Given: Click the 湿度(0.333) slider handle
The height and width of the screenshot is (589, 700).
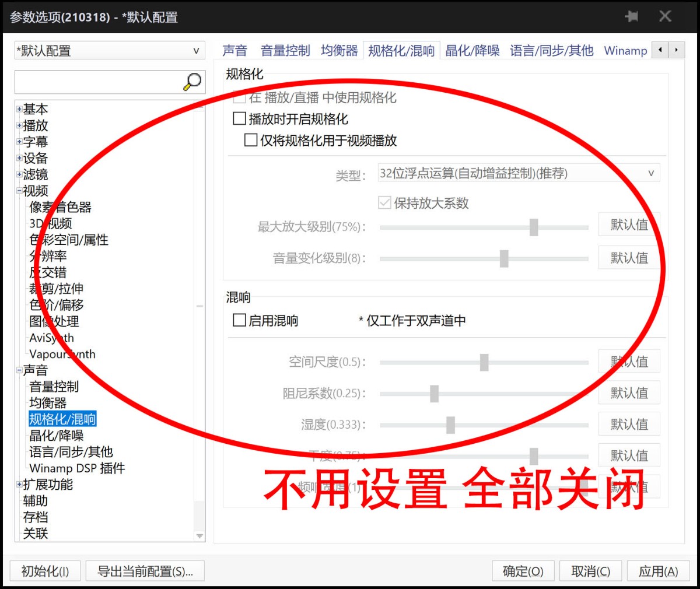Looking at the screenshot, I should point(450,425).
